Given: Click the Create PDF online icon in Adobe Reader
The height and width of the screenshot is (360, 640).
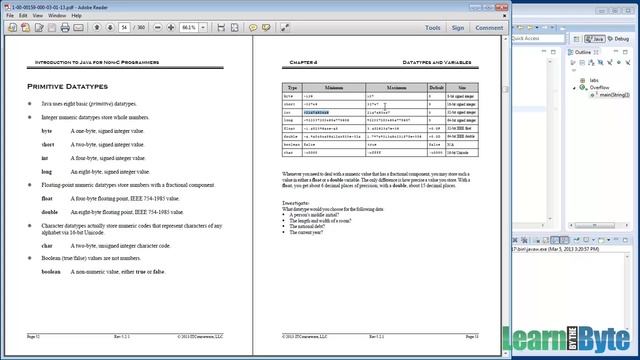Looking at the screenshot, I should coord(13,28).
